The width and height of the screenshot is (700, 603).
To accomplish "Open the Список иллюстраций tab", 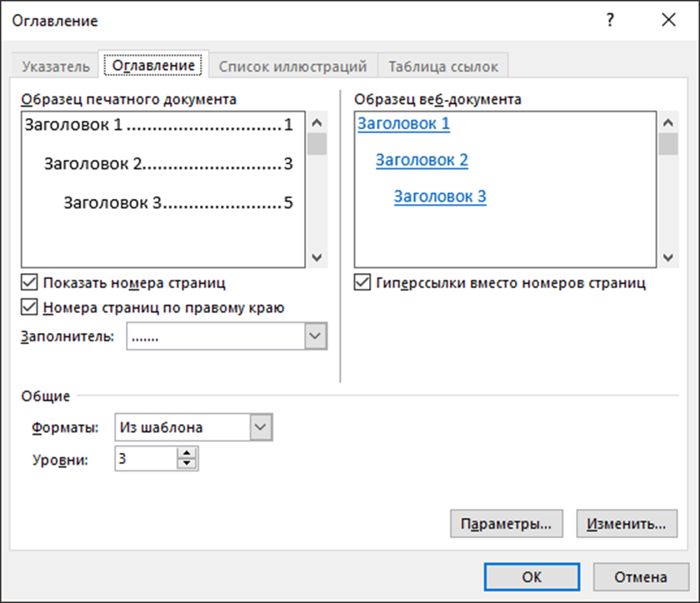I will pos(292,66).
